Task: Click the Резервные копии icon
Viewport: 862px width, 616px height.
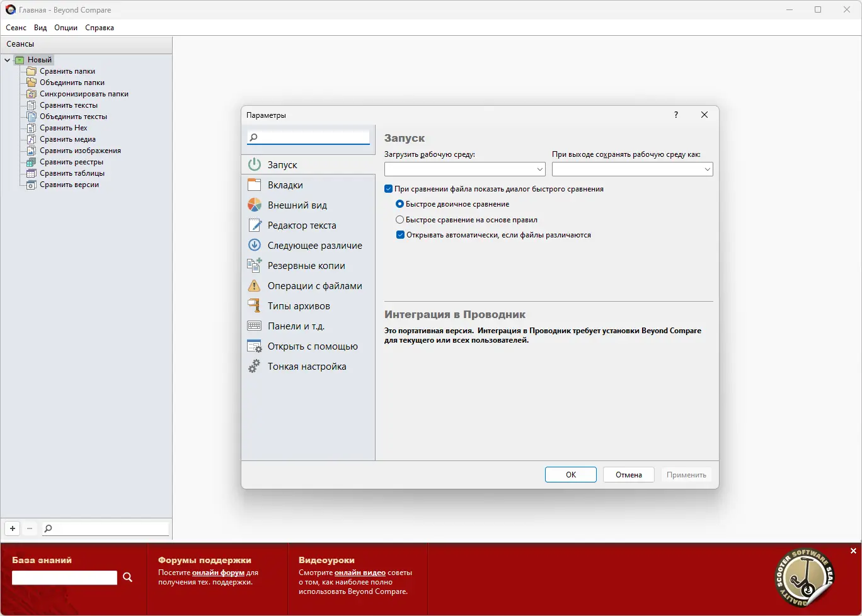Action: click(255, 265)
